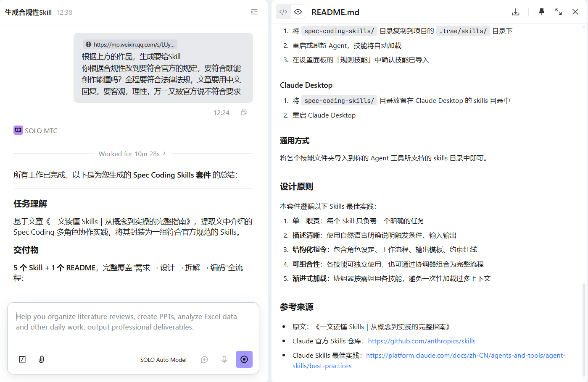Expand the preview panel to fullscreen
Image resolution: width=588 pixels, height=382 pixels.
coord(559,12)
